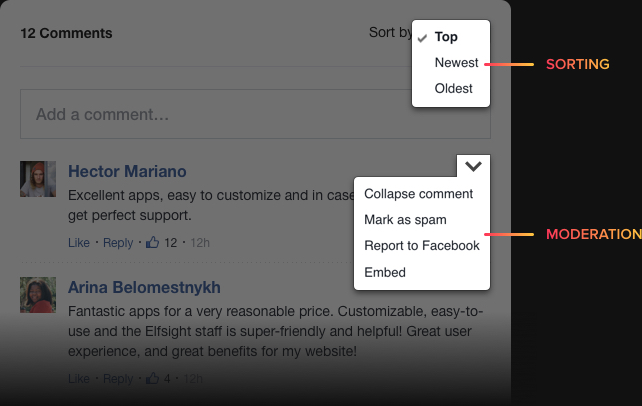Sort comments by Newest
This screenshot has width=642, height=406.
click(x=456, y=63)
